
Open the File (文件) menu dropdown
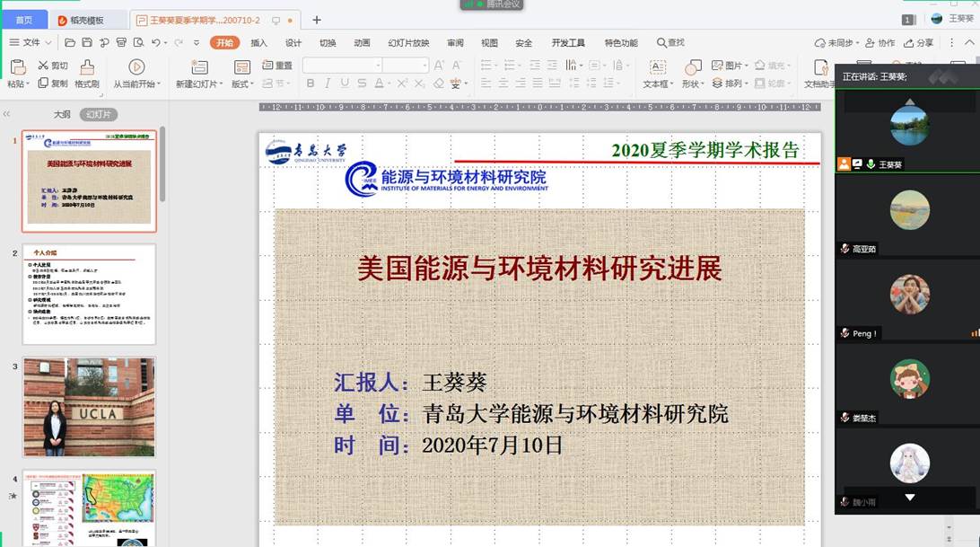pos(31,42)
